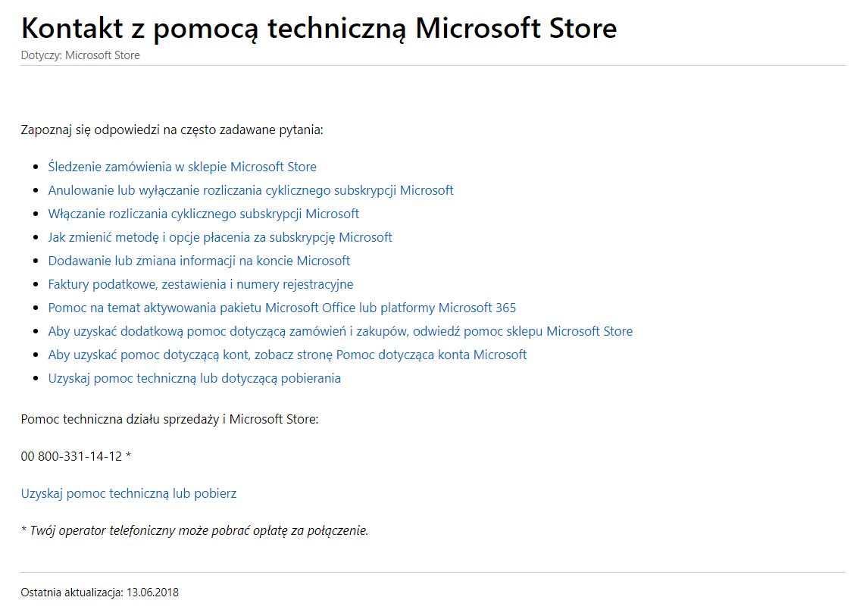Open the Śledzenie zamówienia w sklepie link
This screenshot has height=616, width=863.
[x=182, y=167]
